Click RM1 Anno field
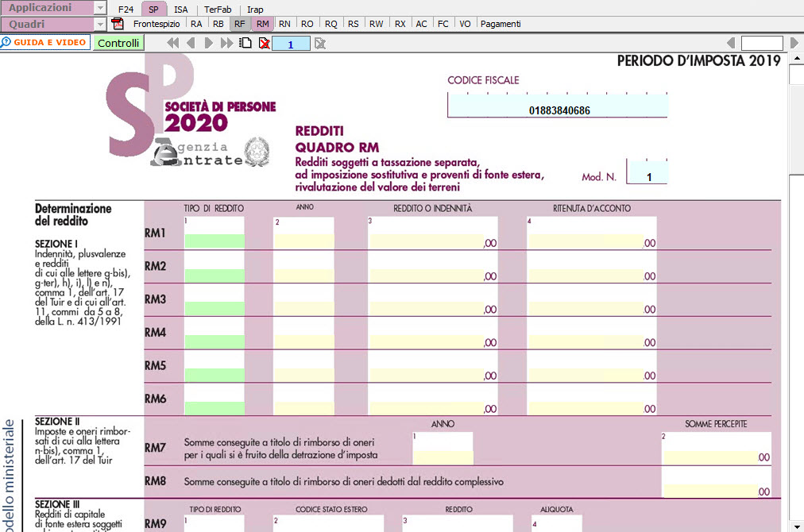Screen dimensions: 804x532 point(304,241)
